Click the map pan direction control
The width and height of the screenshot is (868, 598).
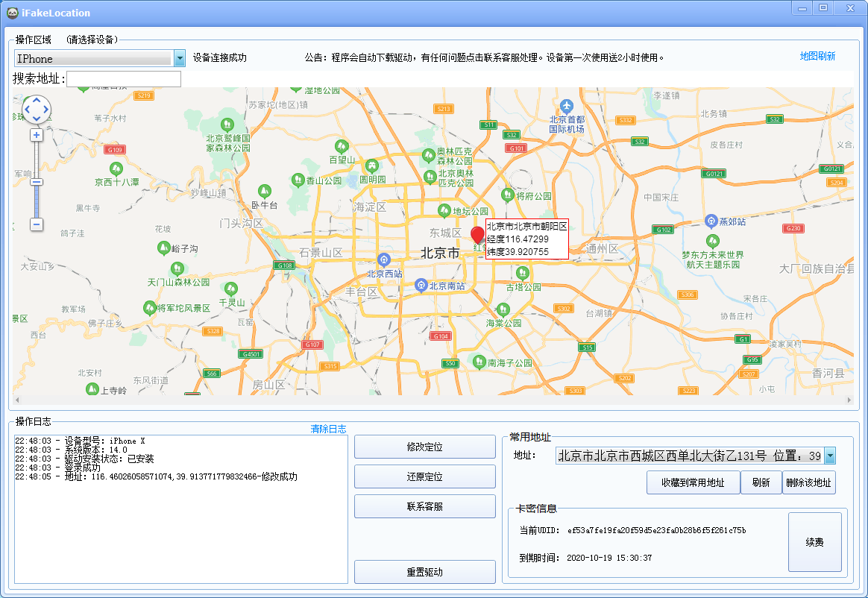[37, 110]
